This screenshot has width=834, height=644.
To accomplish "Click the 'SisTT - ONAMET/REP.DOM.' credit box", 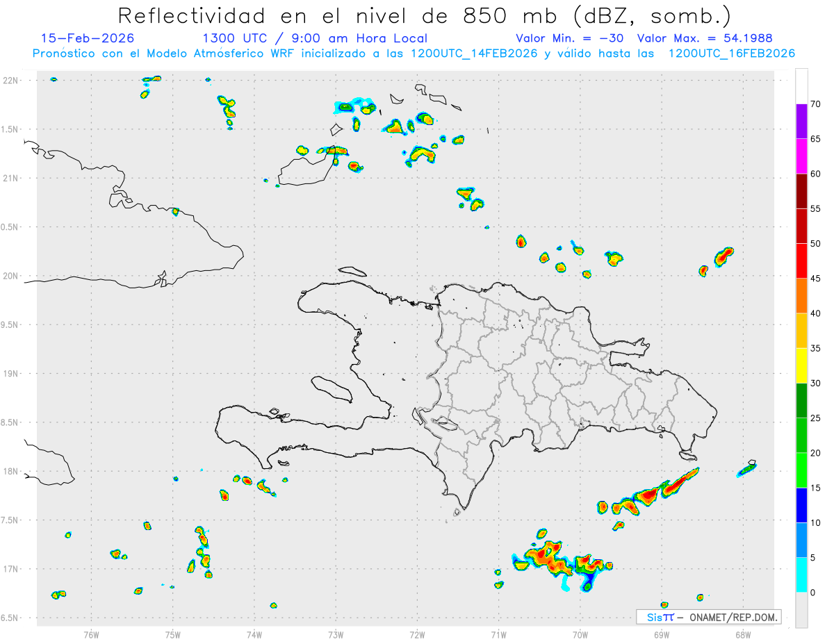I will point(708,617).
